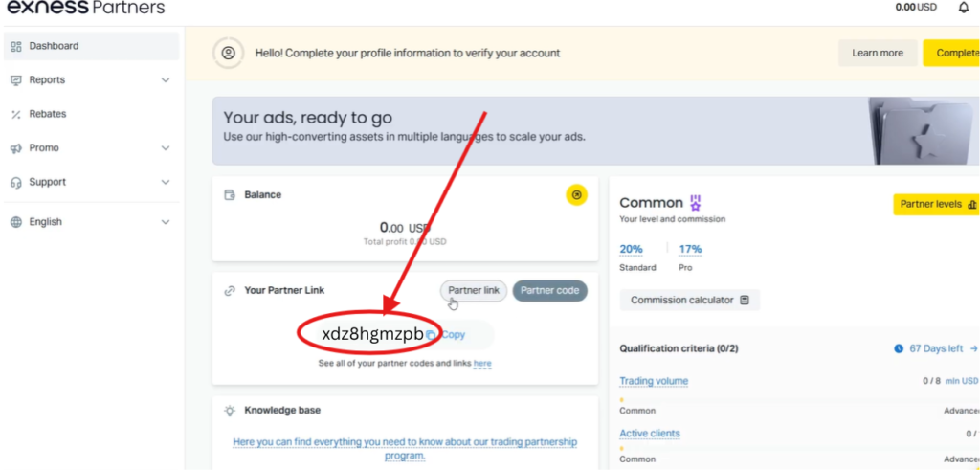This screenshot has height=470, width=980.
Task: Click the 0.00 USD header balance
Action: coord(916,8)
